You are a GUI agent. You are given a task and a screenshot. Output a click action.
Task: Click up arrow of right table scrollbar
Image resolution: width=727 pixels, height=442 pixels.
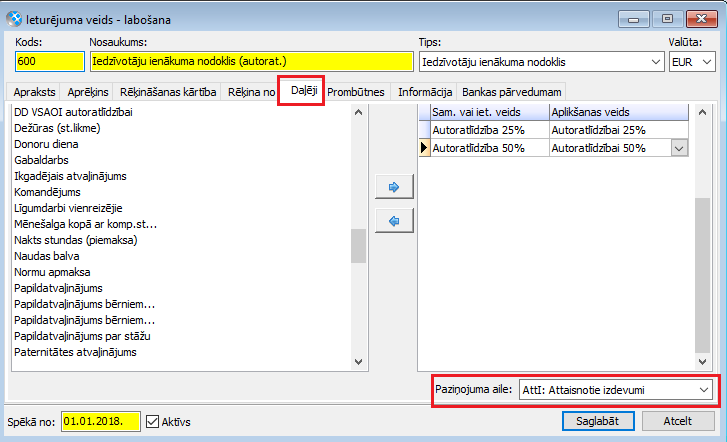(x=702, y=112)
